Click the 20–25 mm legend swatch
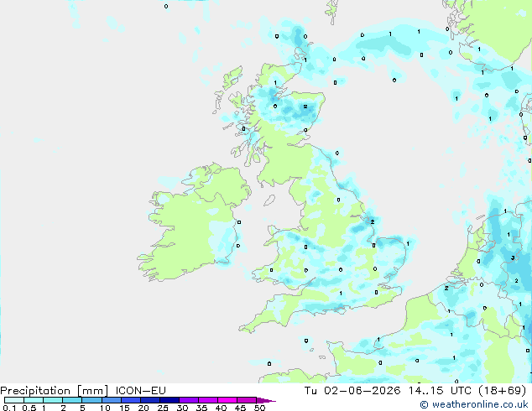This screenshot has height=411, width=532. click(149, 400)
